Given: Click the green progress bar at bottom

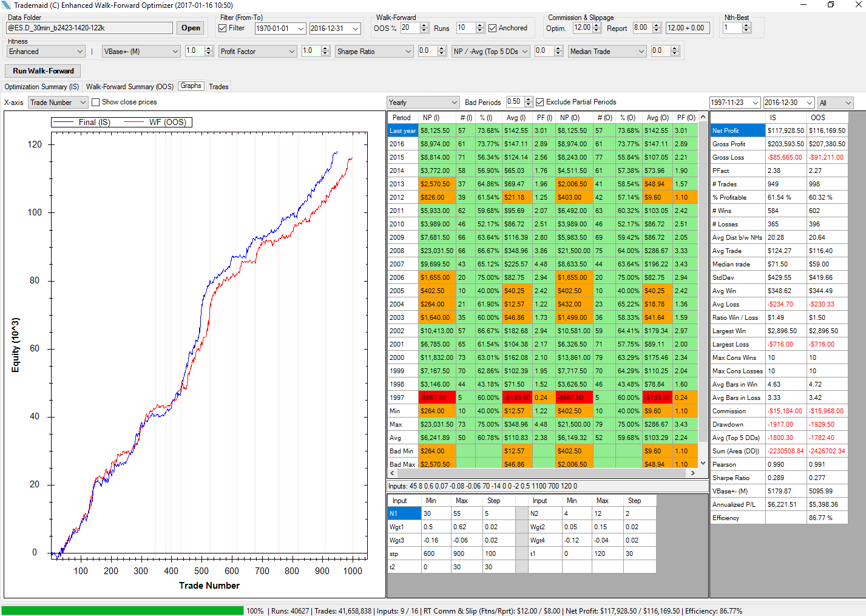Looking at the screenshot, I should (122, 611).
